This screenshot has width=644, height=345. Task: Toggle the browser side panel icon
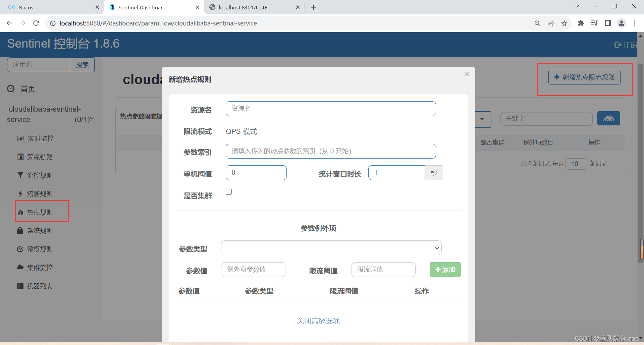pyautogui.click(x=608, y=23)
